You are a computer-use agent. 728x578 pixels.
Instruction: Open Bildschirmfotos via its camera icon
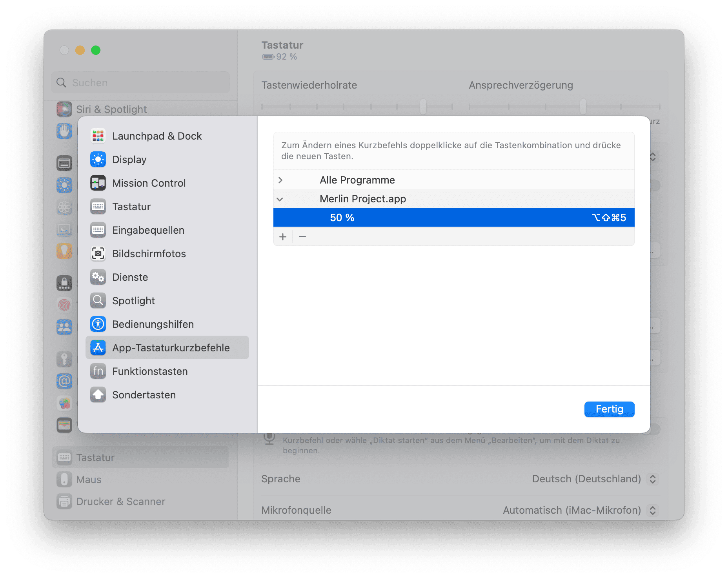click(x=98, y=254)
